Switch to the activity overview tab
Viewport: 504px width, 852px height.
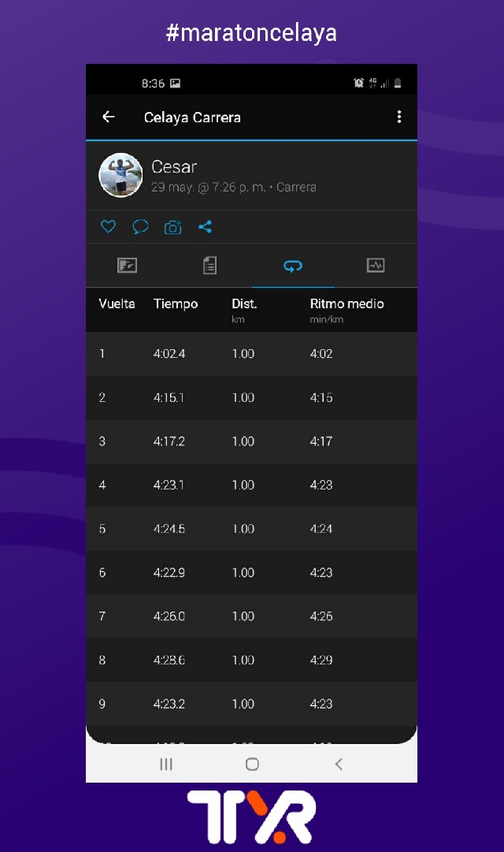click(x=127, y=266)
